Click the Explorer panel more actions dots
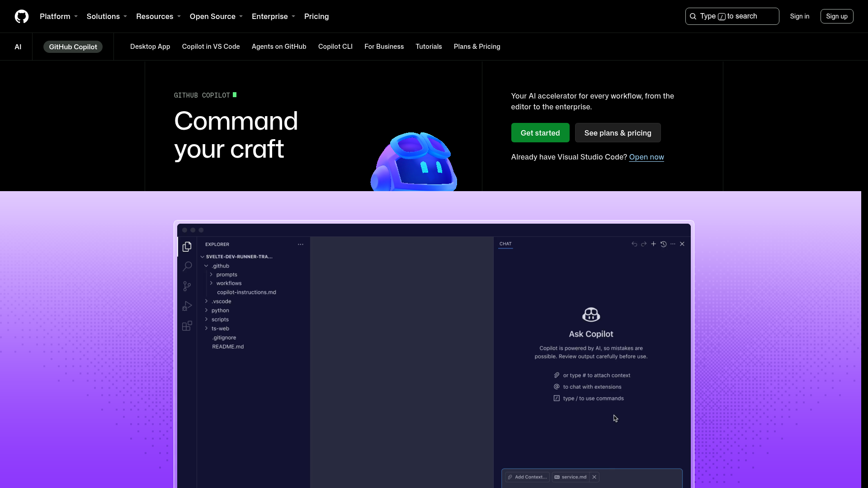 tap(301, 244)
